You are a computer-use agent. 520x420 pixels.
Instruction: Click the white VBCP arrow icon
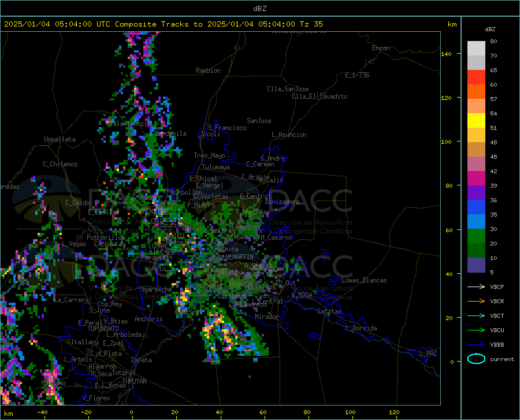point(476,287)
